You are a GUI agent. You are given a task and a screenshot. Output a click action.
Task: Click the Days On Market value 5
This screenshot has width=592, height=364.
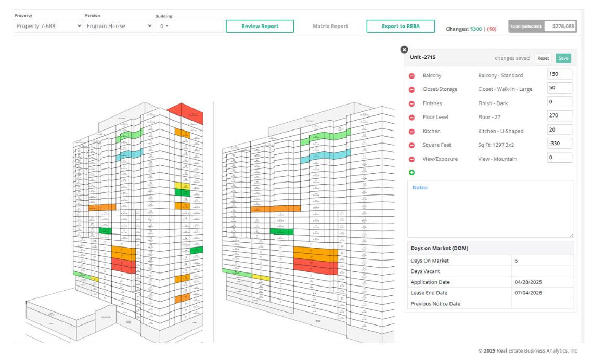click(x=516, y=261)
